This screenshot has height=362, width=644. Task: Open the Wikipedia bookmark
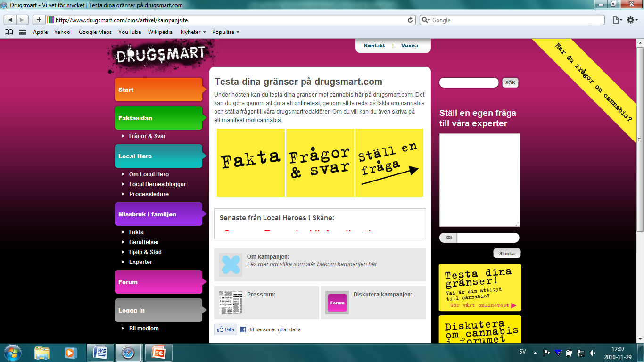[x=160, y=32]
